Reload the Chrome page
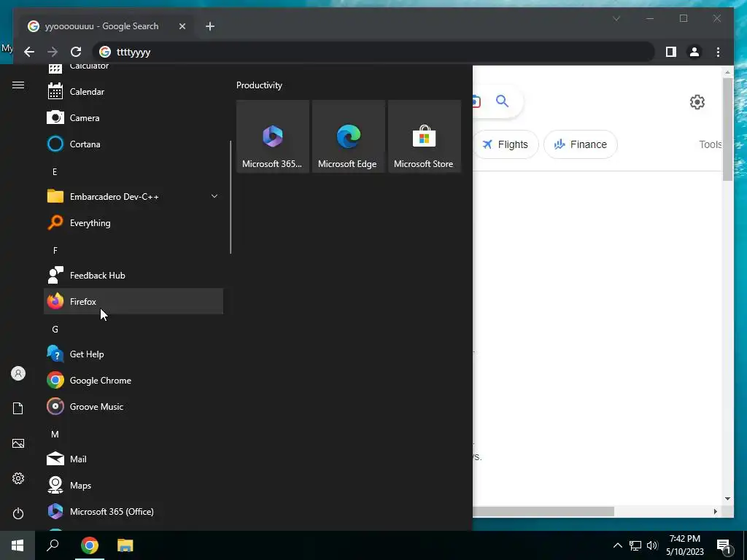Image resolution: width=747 pixels, height=560 pixels. coord(76,52)
